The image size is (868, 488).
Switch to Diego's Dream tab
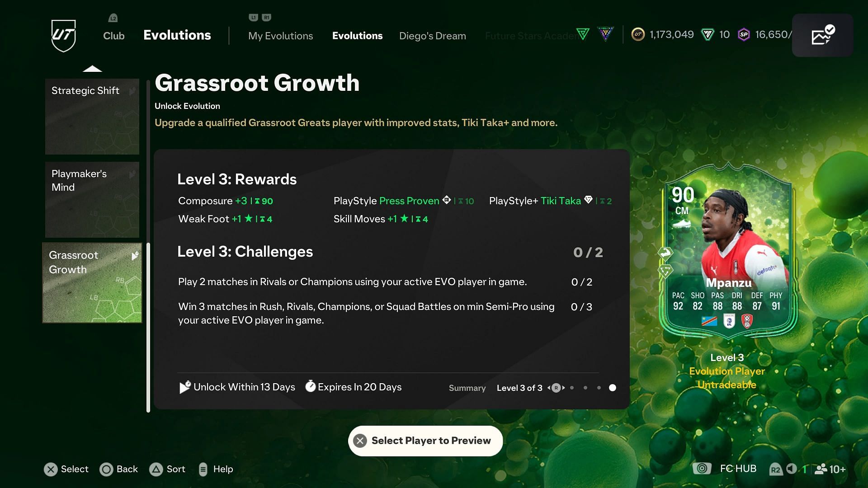click(433, 35)
